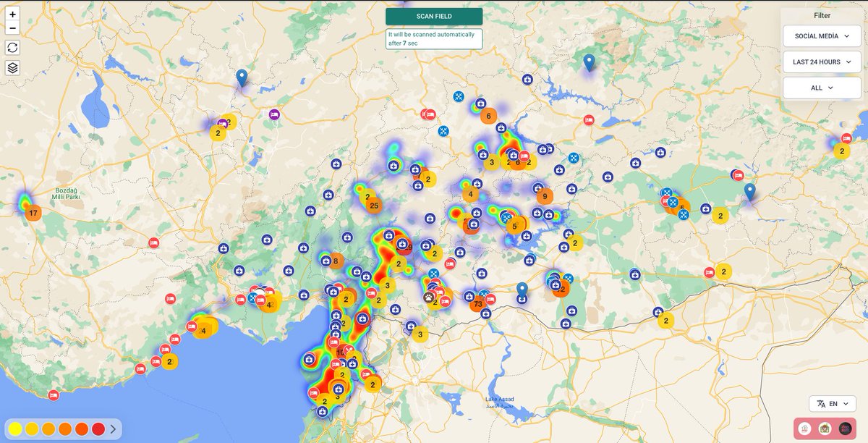The height and width of the screenshot is (443, 868).
Task: Click the dark round logo icon
Action: (845, 429)
